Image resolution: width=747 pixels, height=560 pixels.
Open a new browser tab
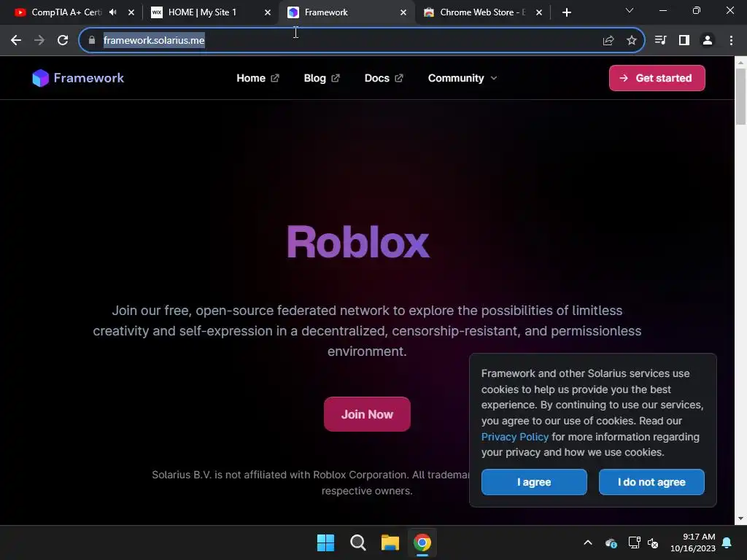566,12
